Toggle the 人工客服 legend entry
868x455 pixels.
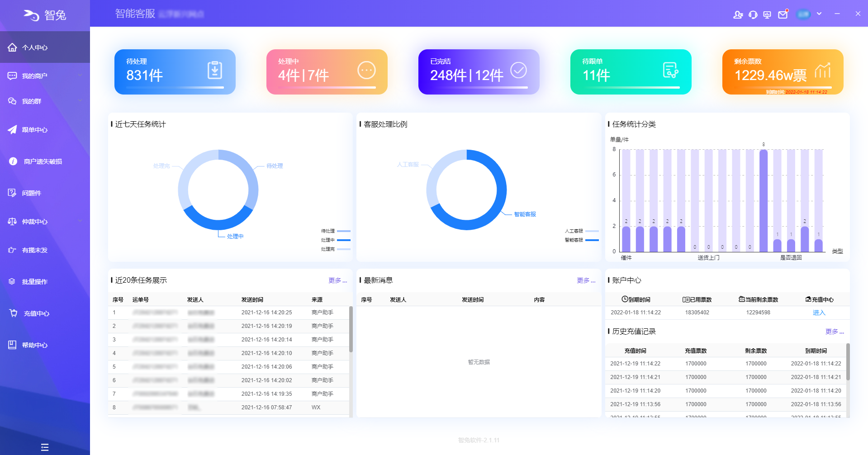[582, 231]
